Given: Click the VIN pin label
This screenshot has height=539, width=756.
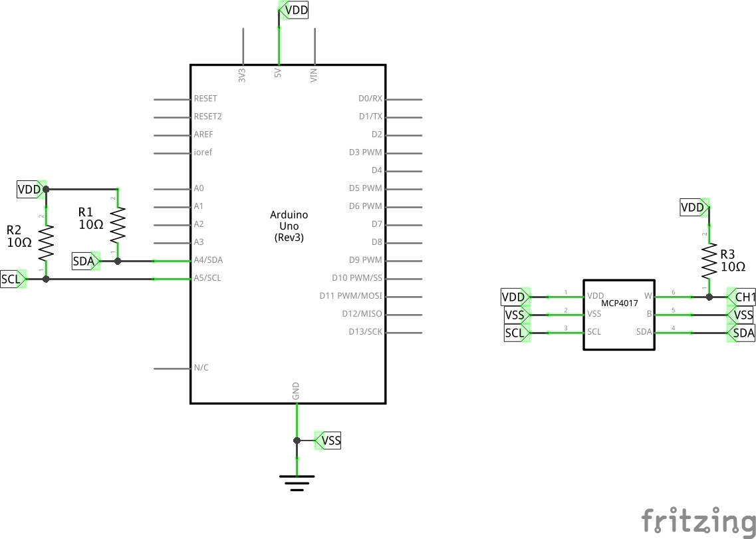Looking at the screenshot, I should pyautogui.click(x=314, y=75).
